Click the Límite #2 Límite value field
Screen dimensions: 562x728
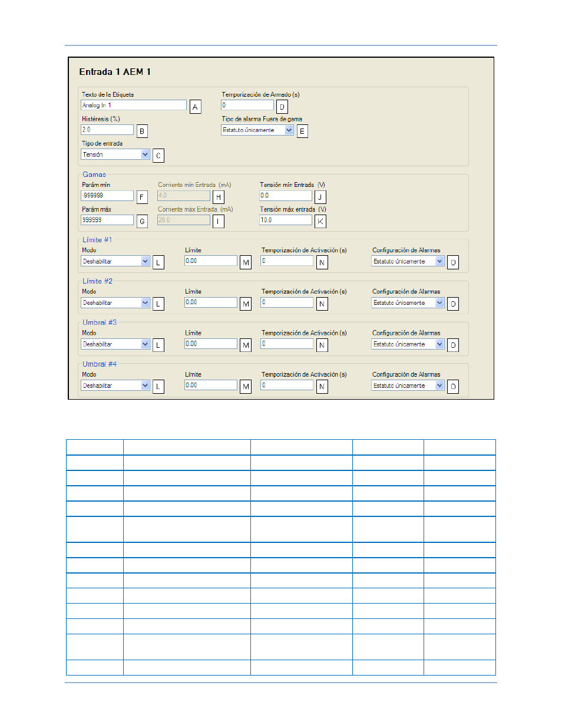coord(211,302)
